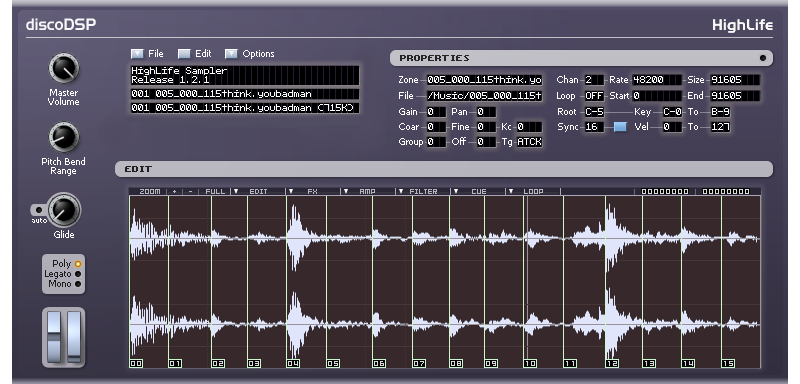The image size is (800, 384).
Task: Open the File menu
Action: (146, 54)
